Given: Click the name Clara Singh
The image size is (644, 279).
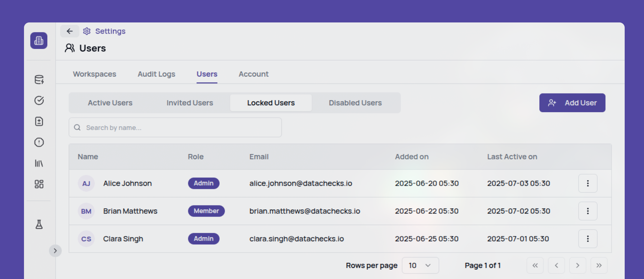Looking at the screenshot, I should click(x=123, y=239).
